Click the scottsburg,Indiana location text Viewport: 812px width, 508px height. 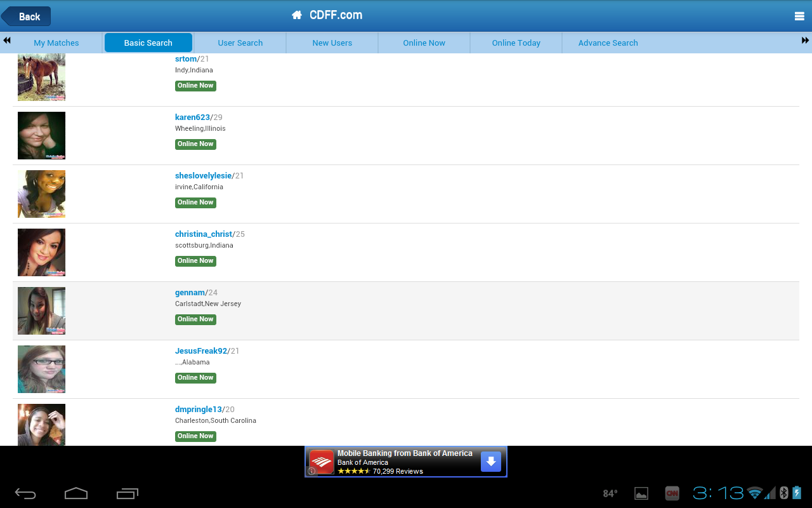pyautogui.click(x=204, y=246)
